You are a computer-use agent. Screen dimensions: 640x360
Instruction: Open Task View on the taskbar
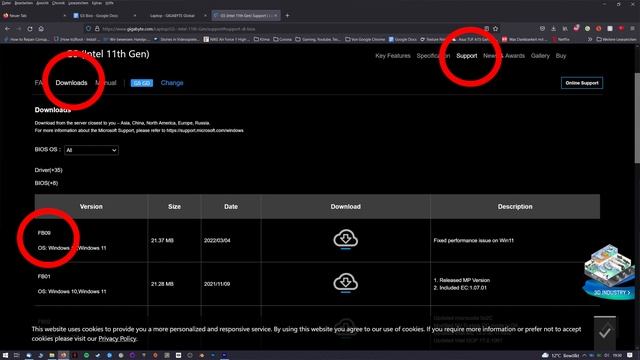click(17, 356)
